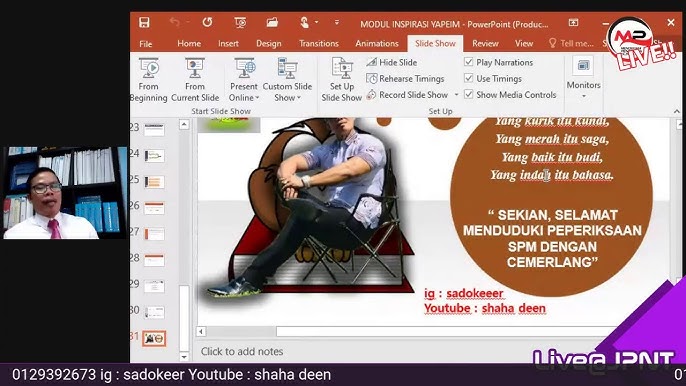The width and height of the screenshot is (686, 386).
Task: Expand the Present Online dropdown arrow
Action: (257, 98)
